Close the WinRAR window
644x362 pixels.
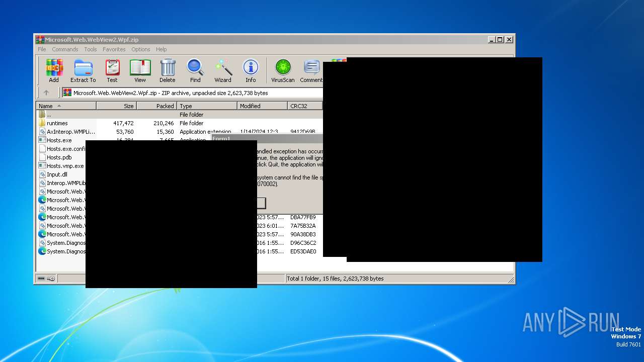509,39
